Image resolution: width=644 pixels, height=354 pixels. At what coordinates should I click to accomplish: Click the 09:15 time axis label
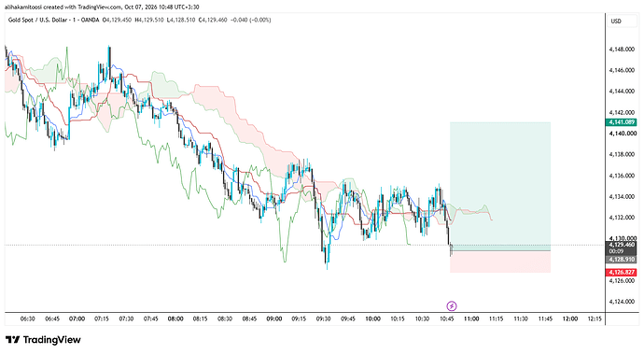coord(299,319)
